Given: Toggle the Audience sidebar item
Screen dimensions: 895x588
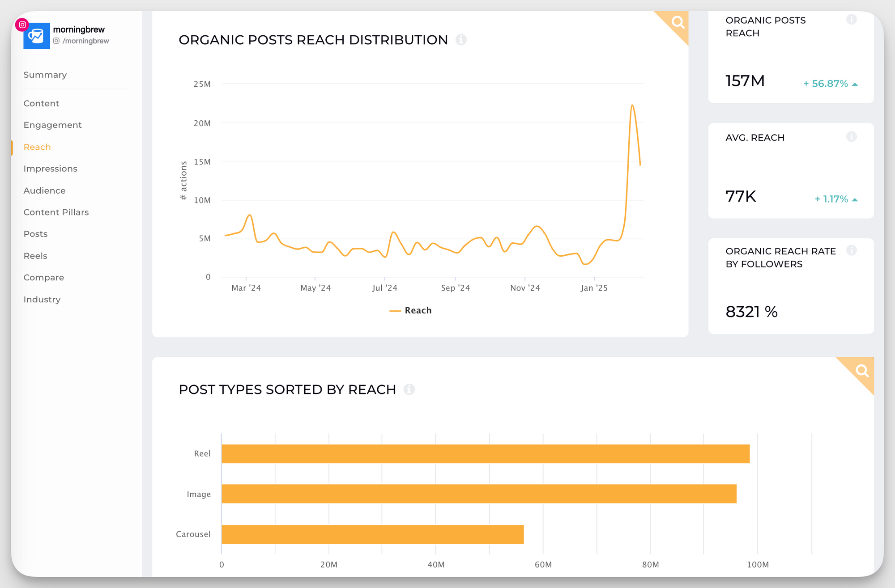Looking at the screenshot, I should (x=44, y=191).
